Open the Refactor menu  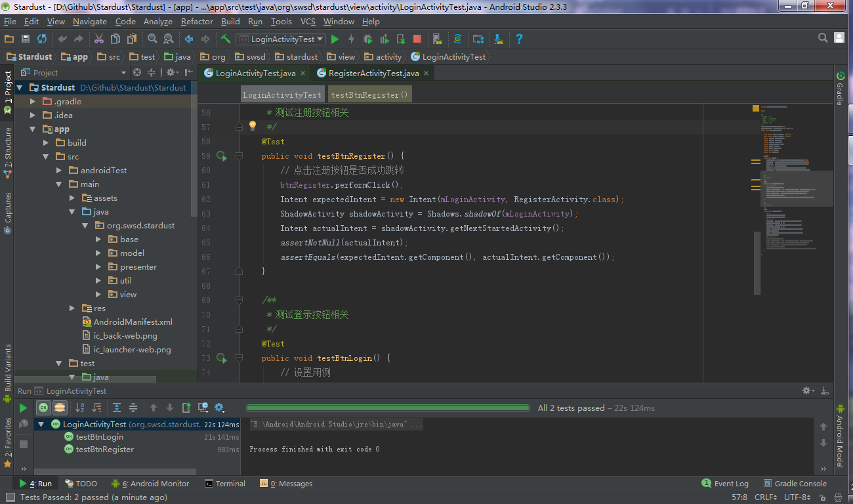click(197, 21)
